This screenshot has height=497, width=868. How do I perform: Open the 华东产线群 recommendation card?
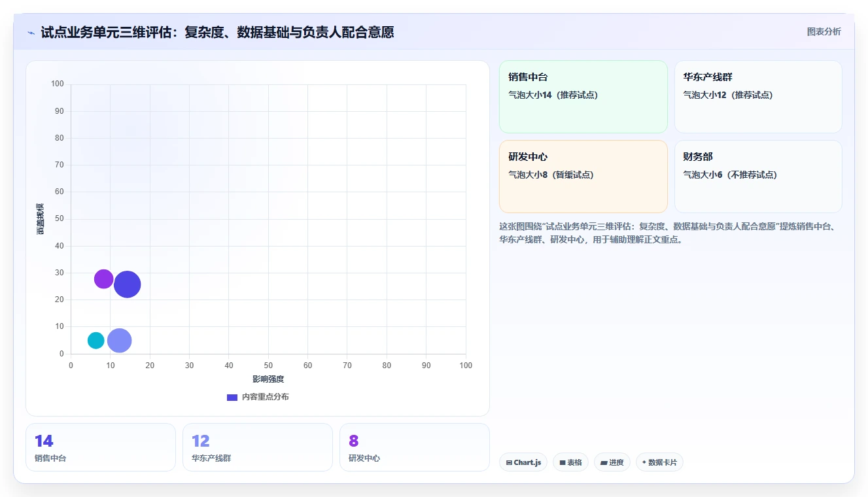[758, 97]
